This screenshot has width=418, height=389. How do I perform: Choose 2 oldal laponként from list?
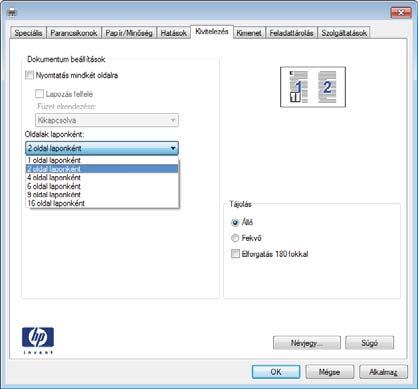pyautogui.click(x=102, y=169)
